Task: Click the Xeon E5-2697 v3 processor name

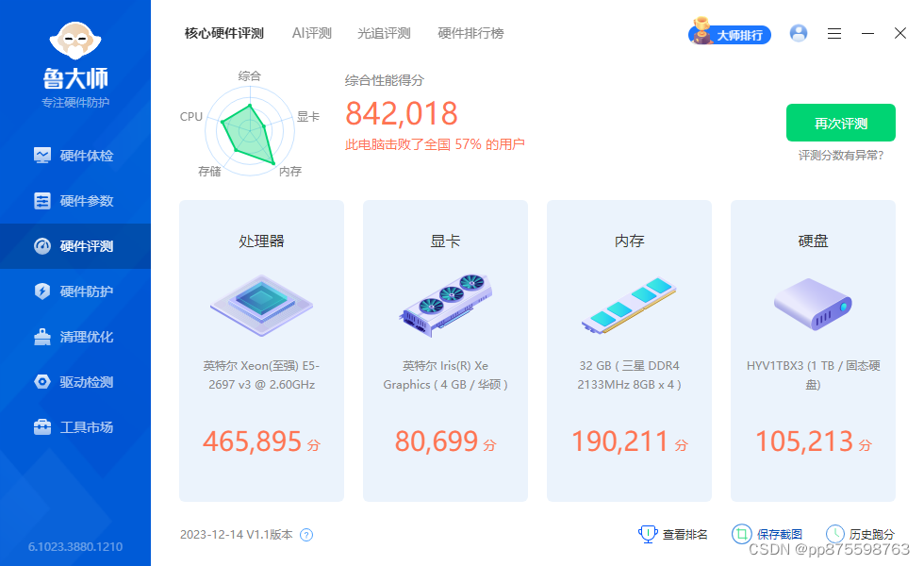Action: pos(262,375)
